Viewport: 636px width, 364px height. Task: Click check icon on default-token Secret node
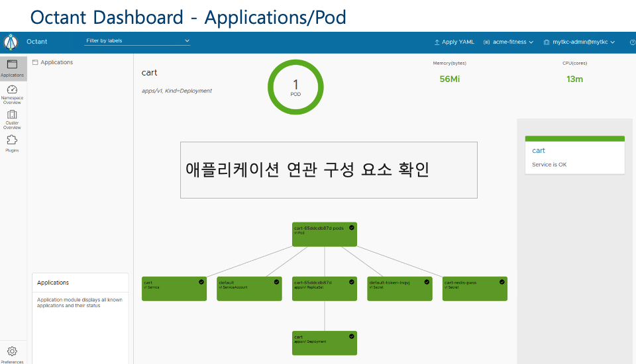tap(427, 282)
